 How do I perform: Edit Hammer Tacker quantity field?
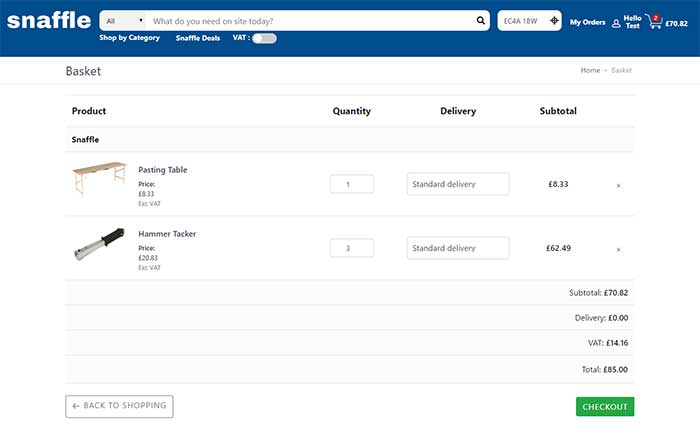pos(352,248)
